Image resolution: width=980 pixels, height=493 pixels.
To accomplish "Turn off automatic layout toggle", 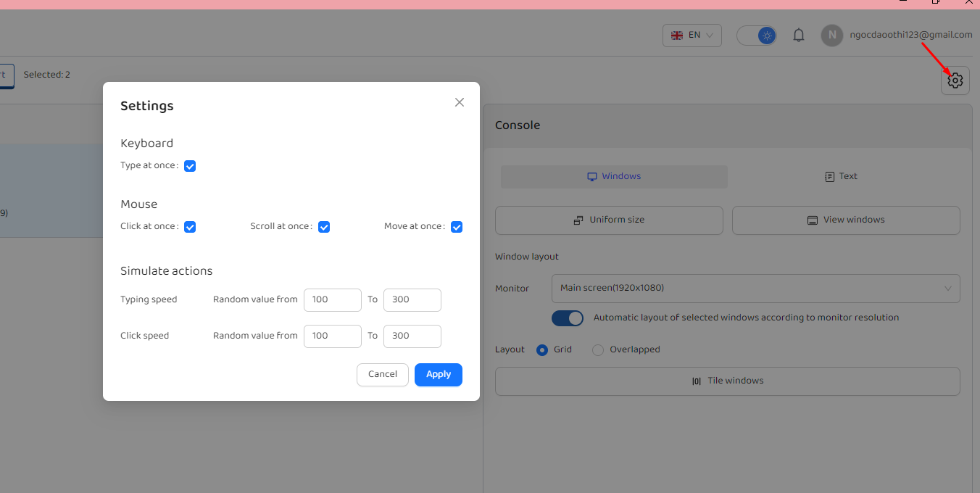I will click(x=568, y=318).
